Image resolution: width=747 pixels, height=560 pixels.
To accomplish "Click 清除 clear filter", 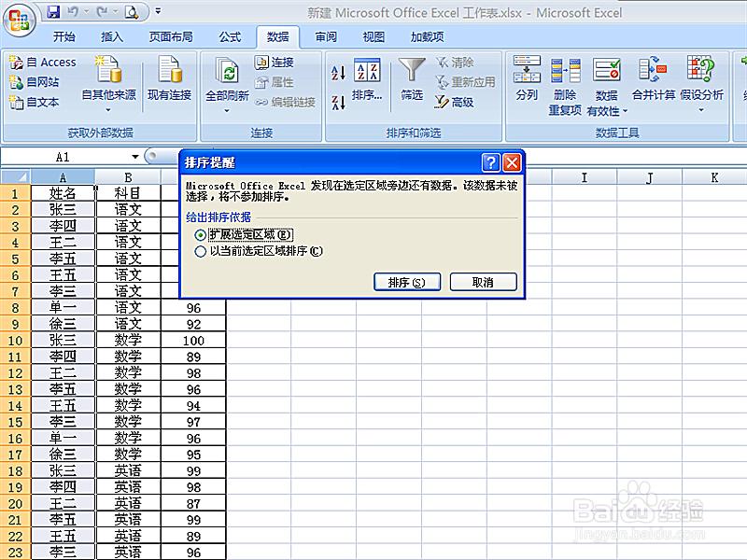I will 454,63.
